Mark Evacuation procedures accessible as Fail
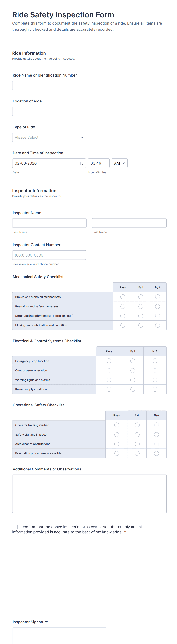Screen dimensions: 177x644 tap(137, 453)
